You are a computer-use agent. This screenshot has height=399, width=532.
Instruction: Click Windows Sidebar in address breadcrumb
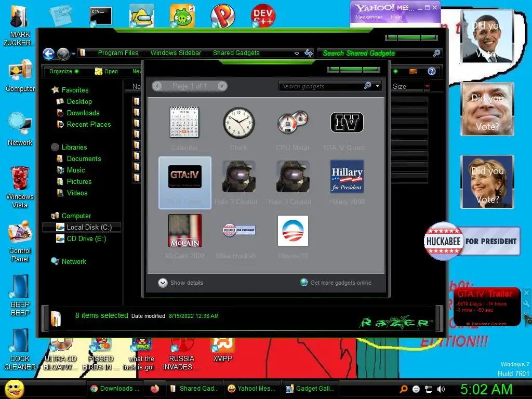point(176,53)
